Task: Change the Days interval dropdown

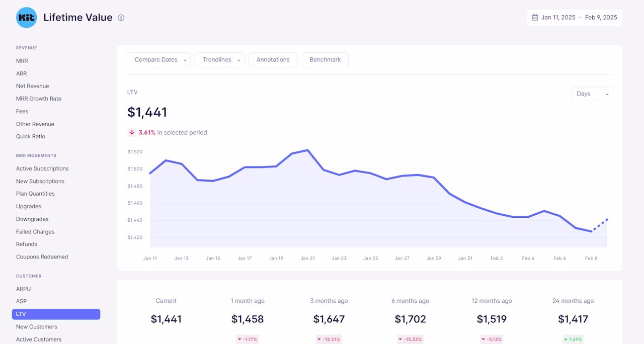Action: pyautogui.click(x=592, y=94)
